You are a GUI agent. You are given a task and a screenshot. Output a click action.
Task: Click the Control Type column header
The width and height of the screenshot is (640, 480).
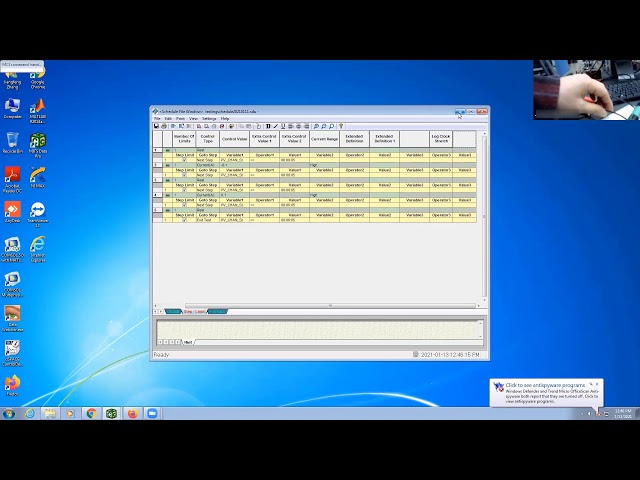(x=208, y=139)
